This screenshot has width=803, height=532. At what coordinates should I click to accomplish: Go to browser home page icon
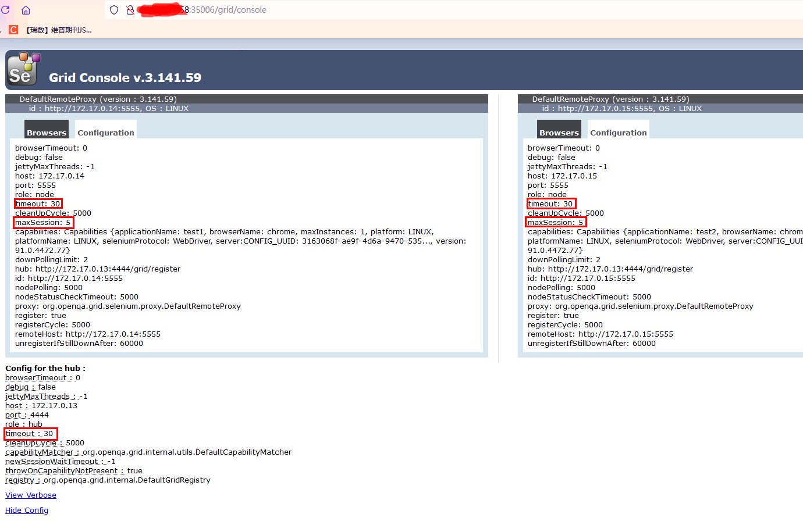26,10
